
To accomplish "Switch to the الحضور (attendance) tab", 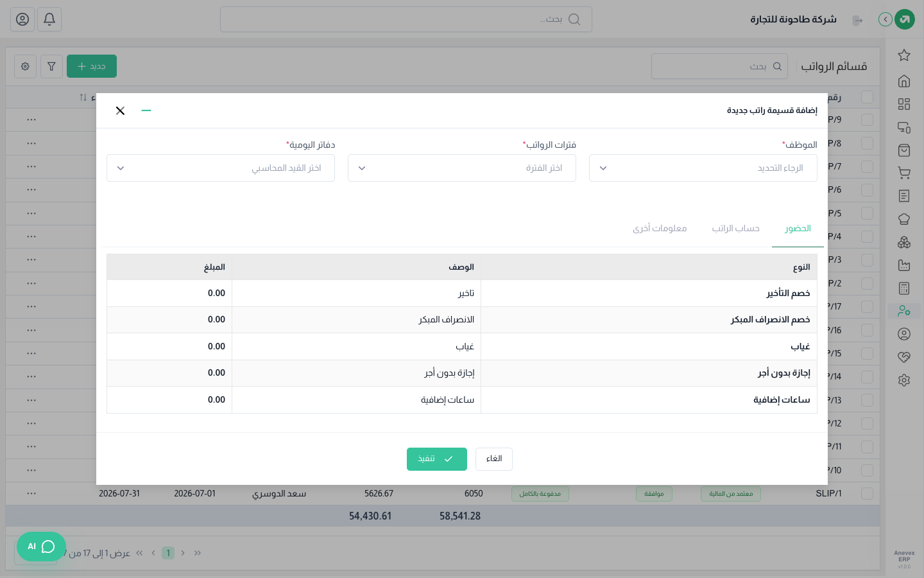I will [798, 229].
